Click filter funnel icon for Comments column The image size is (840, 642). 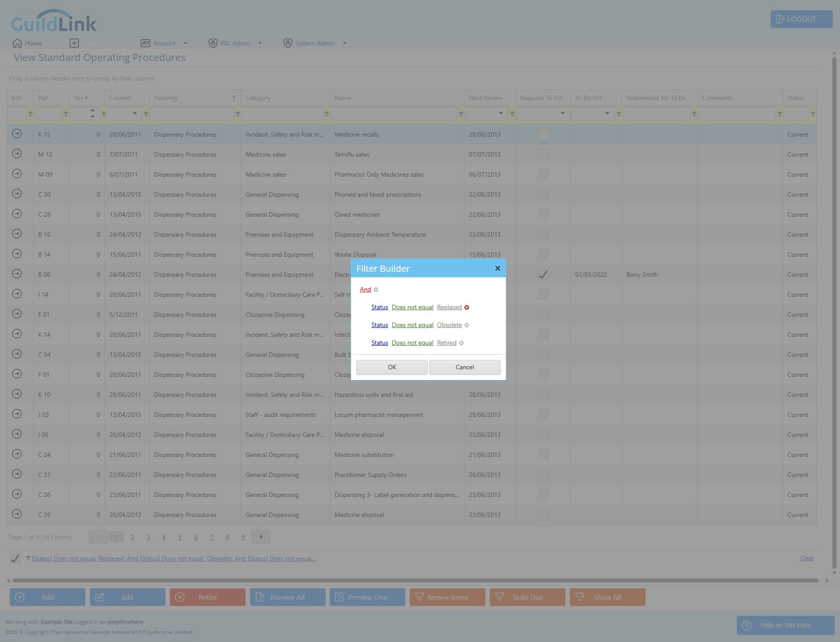pyautogui.click(x=779, y=114)
